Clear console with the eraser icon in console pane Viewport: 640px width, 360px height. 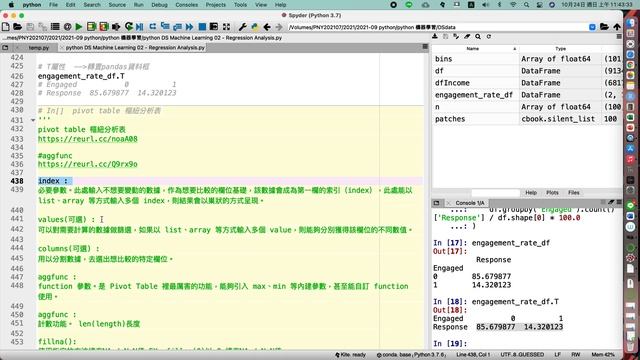pos(611,202)
